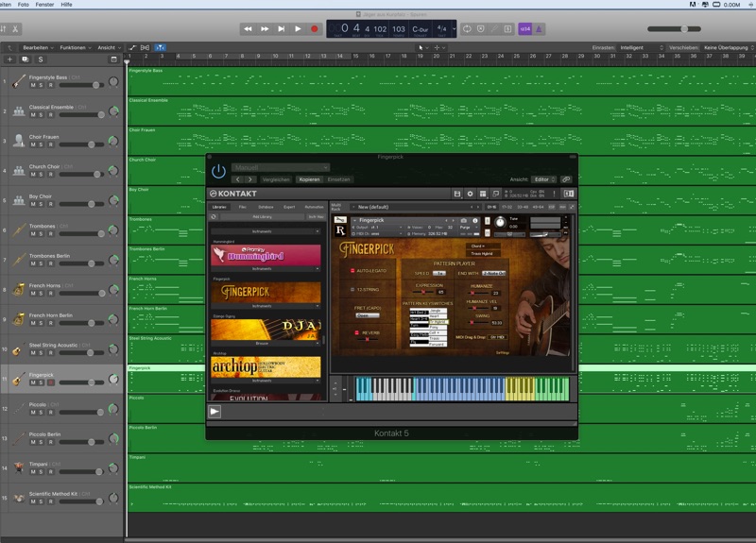Mute the Piccolo Berlin track
The width and height of the screenshot is (756, 543).
(33, 442)
